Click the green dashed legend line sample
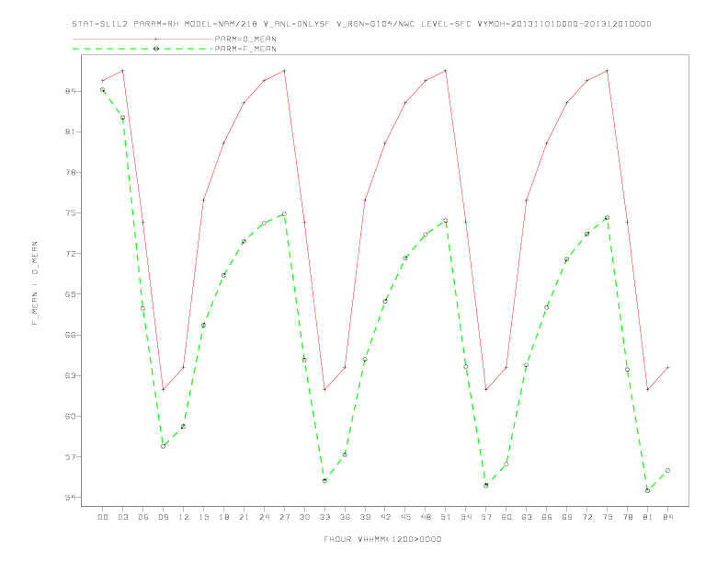 click(x=142, y=49)
